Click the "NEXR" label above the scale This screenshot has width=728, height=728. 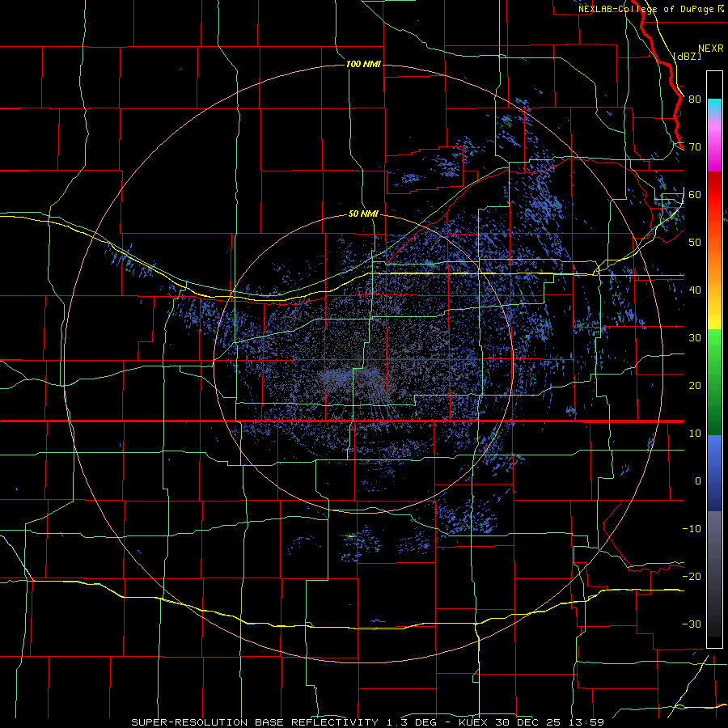click(x=711, y=49)
